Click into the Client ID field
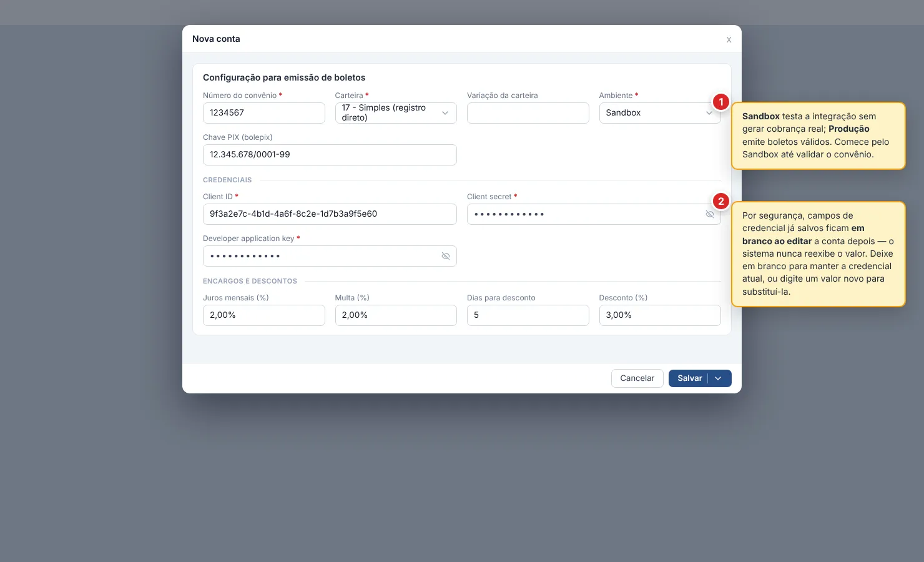 pyautogui.click(x=330, y=214)
